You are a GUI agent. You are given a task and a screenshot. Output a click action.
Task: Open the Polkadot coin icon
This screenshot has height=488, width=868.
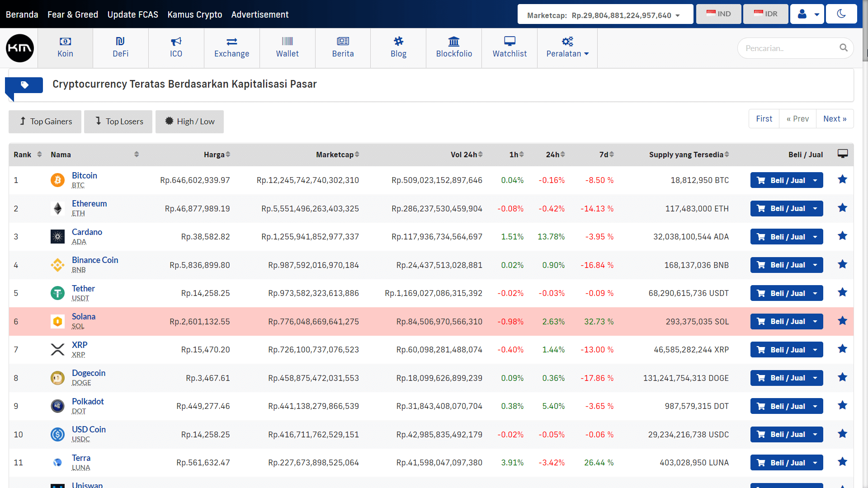(57, 406)
